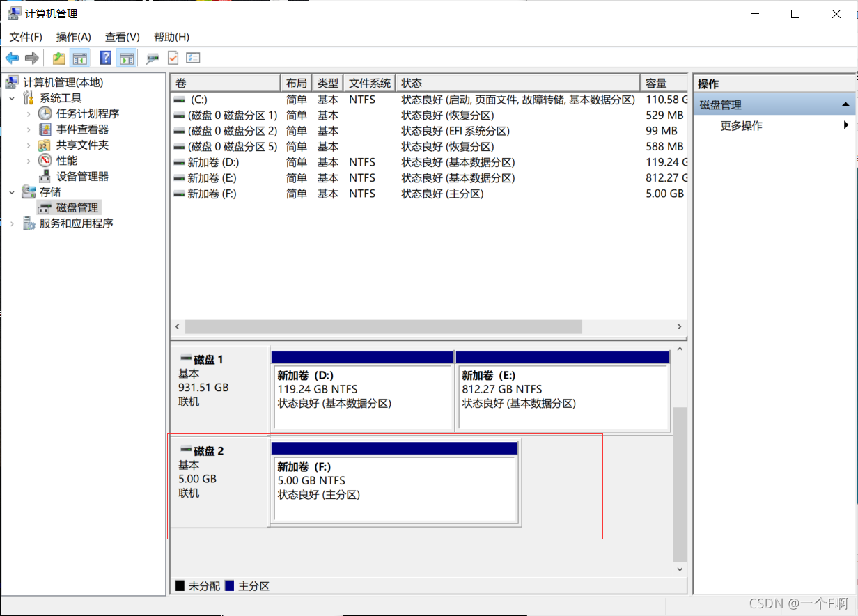Select the (磁盘 0 磁盘分区 1) row
The width and height of the screenshot is (858, 616).
click(x=429, y=115)
